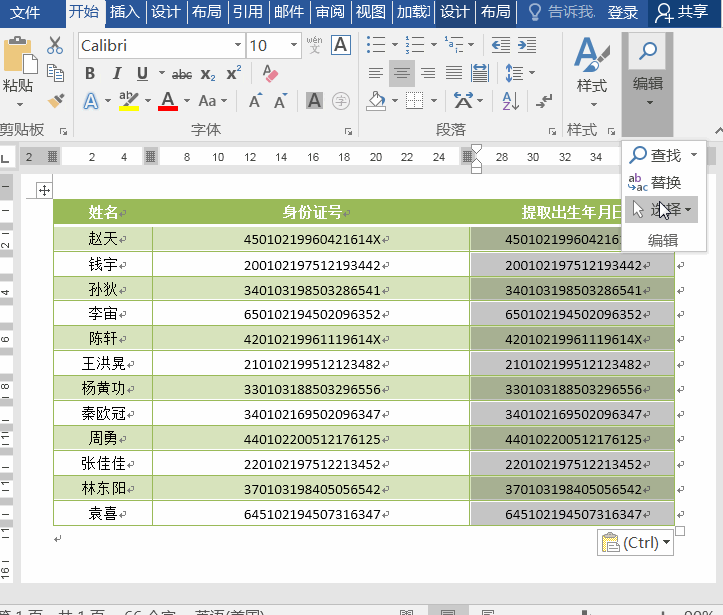723x615 pixels.
Task: Click the Paste clipboard icon
Action: click(x=20, y=55)
